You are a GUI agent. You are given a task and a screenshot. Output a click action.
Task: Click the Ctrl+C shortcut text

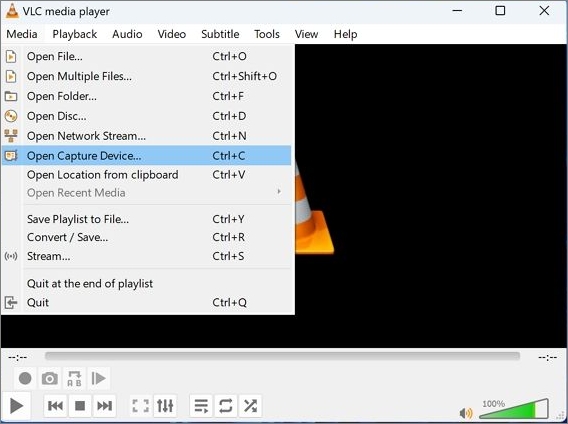point(229,156)
